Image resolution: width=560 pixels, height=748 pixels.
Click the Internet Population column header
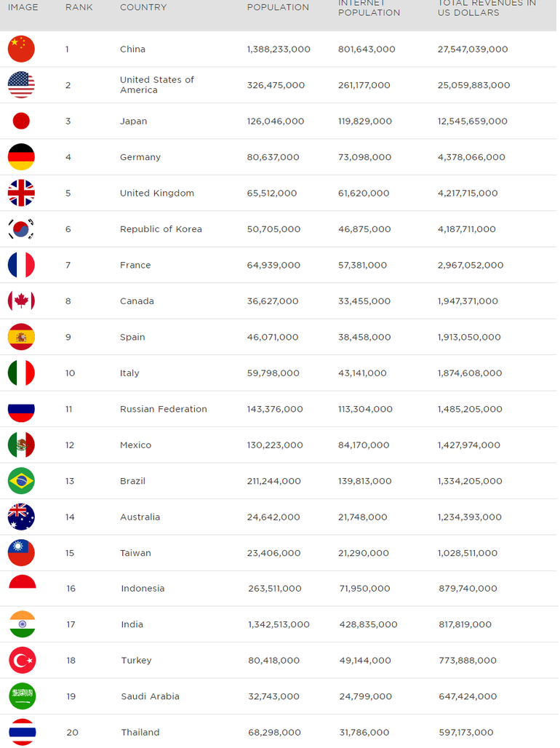pyautogui.click(x=369, y=8)
